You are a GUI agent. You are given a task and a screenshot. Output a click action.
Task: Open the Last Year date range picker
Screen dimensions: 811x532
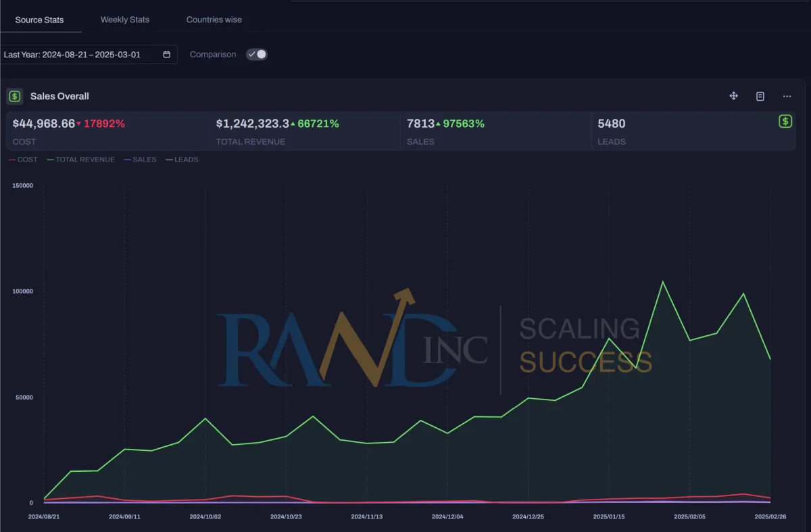(x=89, y=55)
